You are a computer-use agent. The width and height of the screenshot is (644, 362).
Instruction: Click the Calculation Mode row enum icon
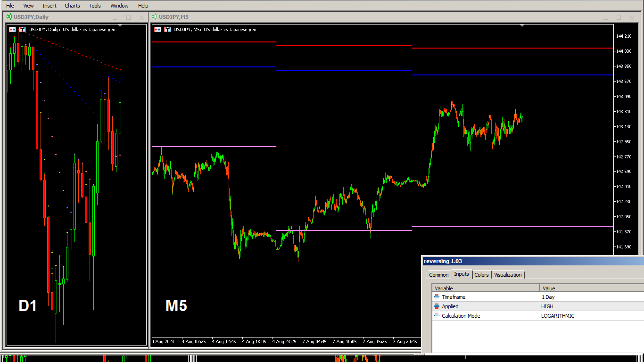pos(437,316)
